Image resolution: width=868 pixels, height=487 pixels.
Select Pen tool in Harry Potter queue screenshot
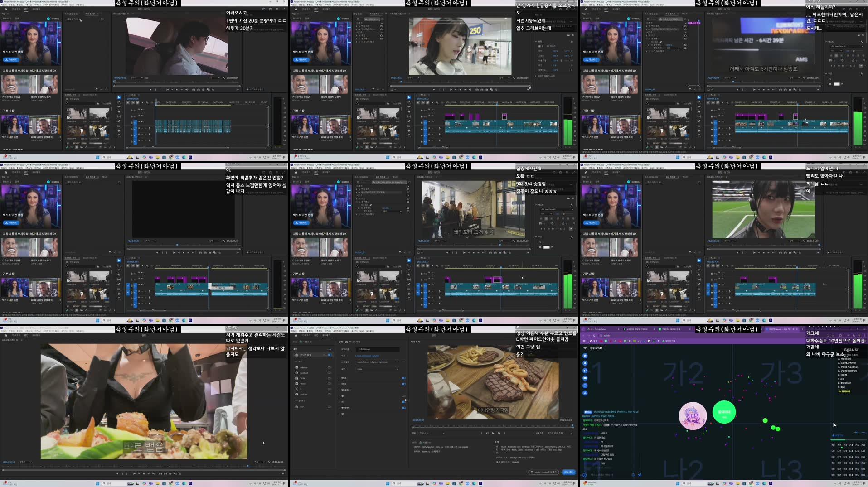409,284
